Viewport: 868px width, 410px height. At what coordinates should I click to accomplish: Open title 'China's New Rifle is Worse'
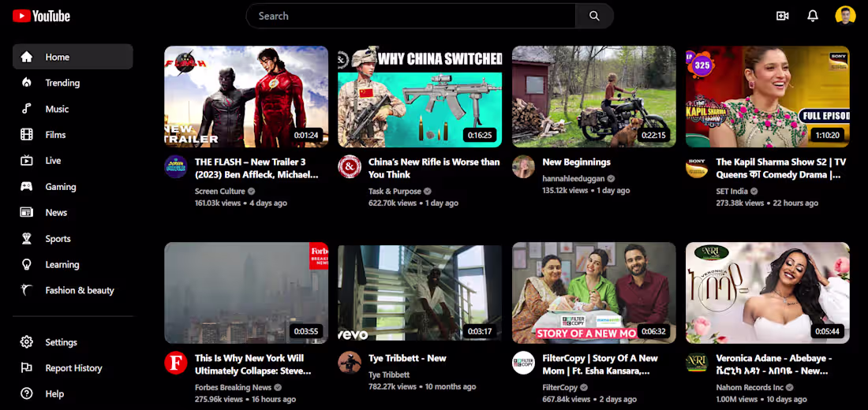click(434, 168)
